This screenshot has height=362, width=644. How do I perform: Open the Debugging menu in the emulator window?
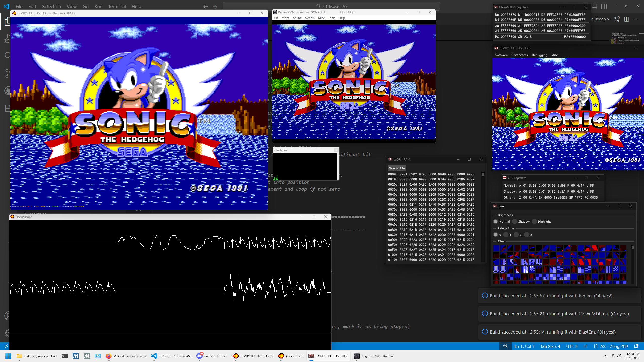[x=539, y=55]
